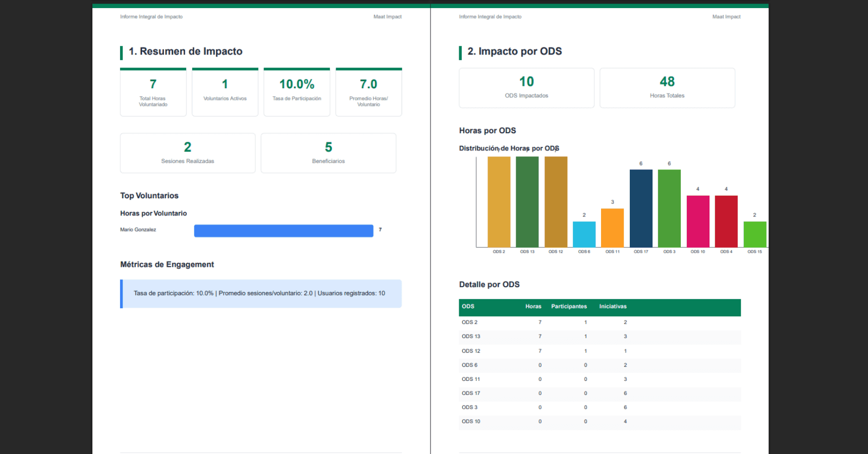The height and width of the screenshot is (454, 868).
Task: Click the tallest ODS 17 bar
Action: click(641, 208)
